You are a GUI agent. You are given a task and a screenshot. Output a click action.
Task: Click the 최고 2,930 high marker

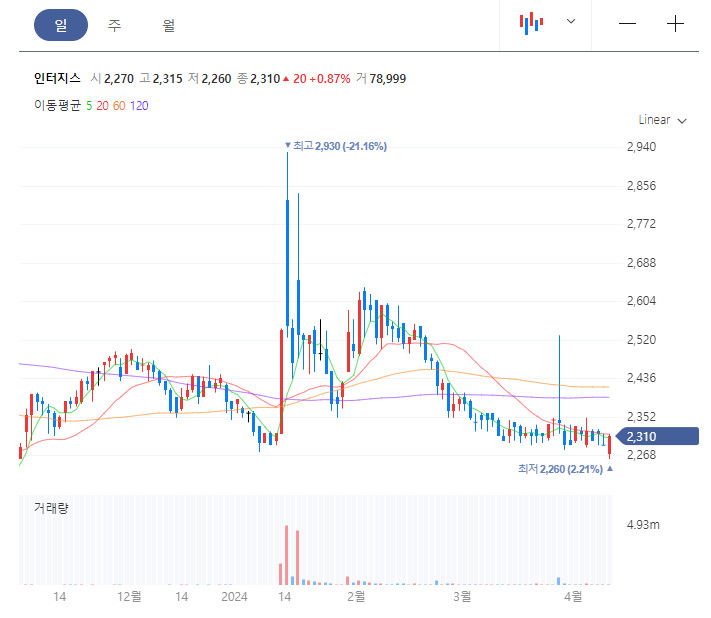[336, 146]
